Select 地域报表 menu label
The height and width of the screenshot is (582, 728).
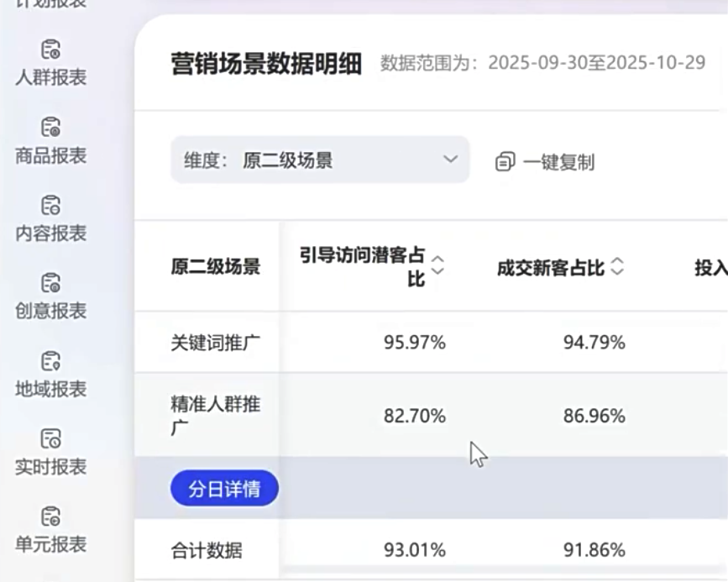pos(51,389)
